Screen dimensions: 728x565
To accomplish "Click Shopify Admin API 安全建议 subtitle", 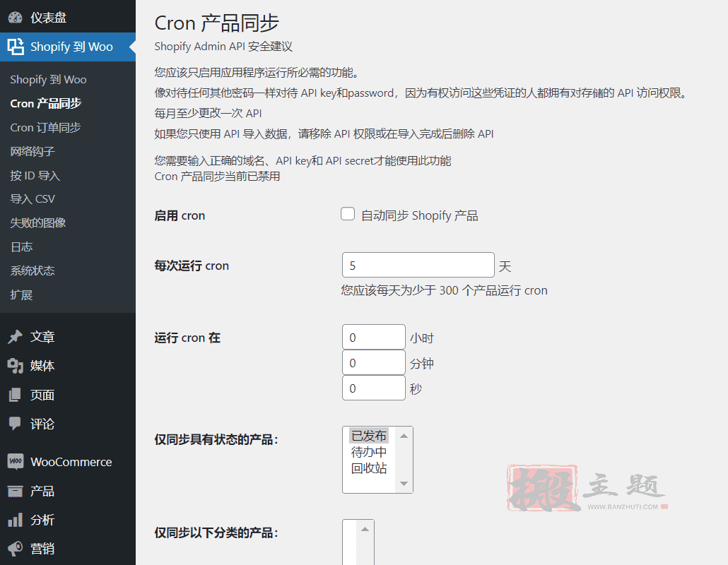I will pyautogui.click(x=223, y=47).
